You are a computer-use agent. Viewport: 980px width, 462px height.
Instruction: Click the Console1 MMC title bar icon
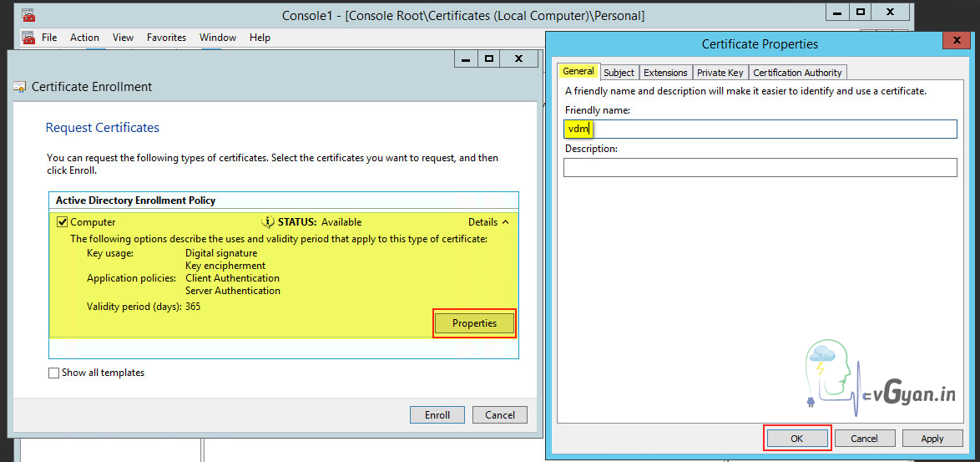coord(28,14)
